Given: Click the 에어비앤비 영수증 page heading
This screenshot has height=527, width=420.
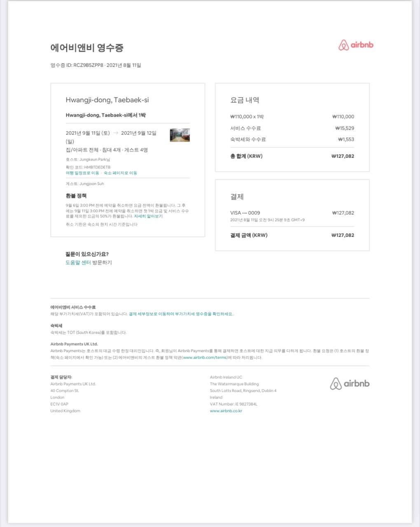Looking at the screenshot, I should click(87, 48).
